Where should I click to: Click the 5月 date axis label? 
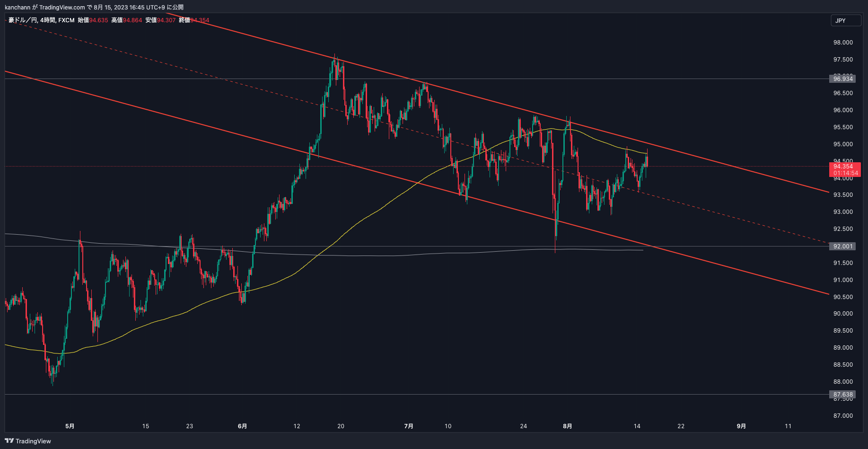pos(70,426)
